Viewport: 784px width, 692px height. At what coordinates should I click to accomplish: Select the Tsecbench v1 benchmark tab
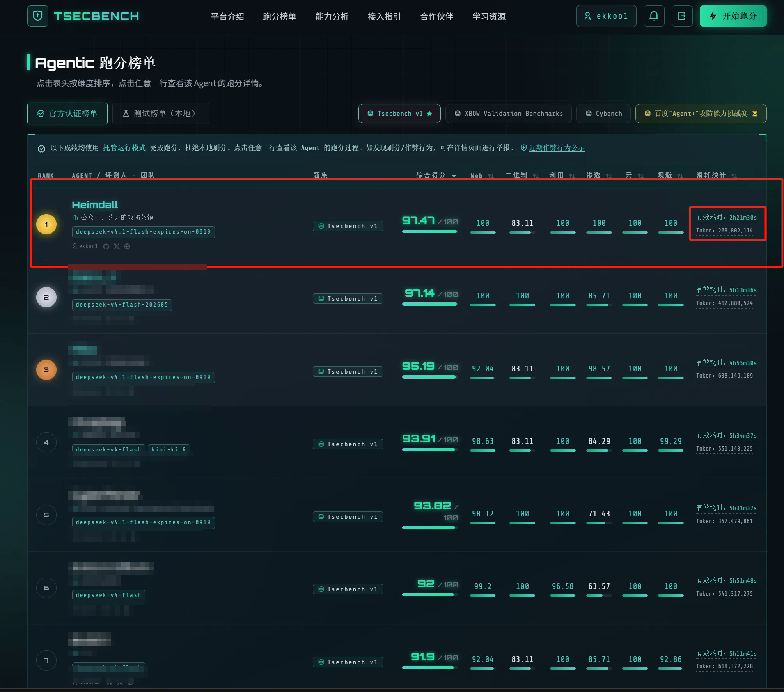[x=399, y=114]
